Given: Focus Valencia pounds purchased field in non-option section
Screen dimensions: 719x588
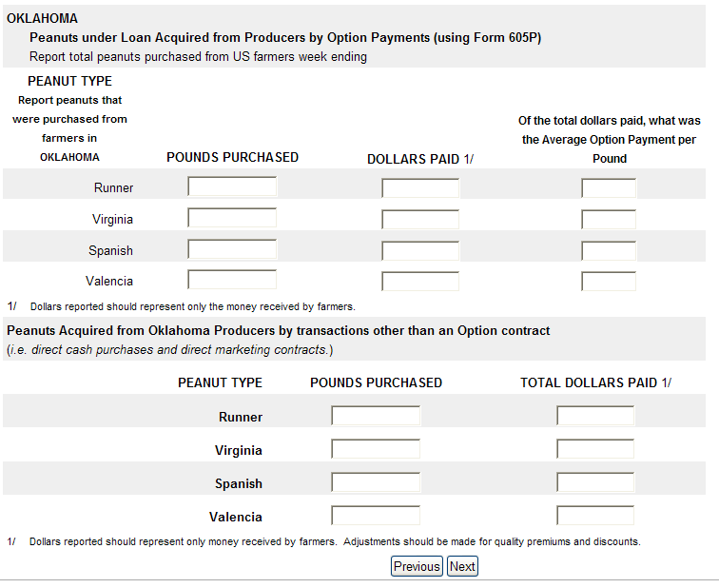Looking at the screenshot, I should point(376,515).
